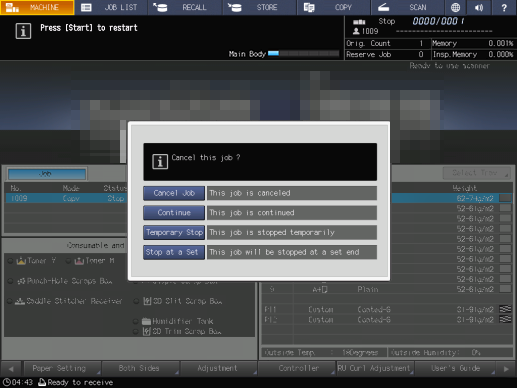Click the info icon beside restart message

[x=23, y=31]
